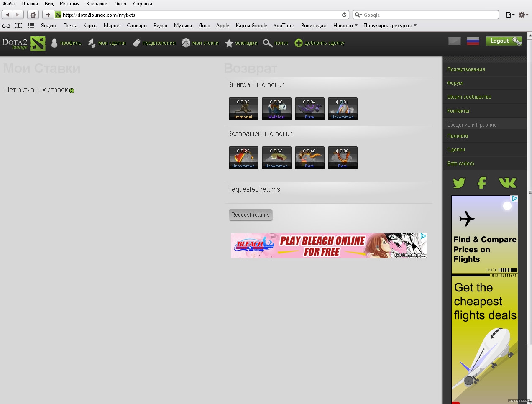Select the $0.22 Uncommon returned item

pyautogui.click(x=243, y=158)
